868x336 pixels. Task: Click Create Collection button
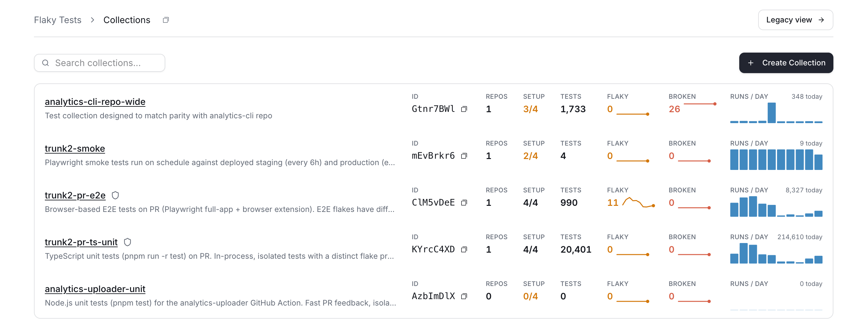[786, 63]
